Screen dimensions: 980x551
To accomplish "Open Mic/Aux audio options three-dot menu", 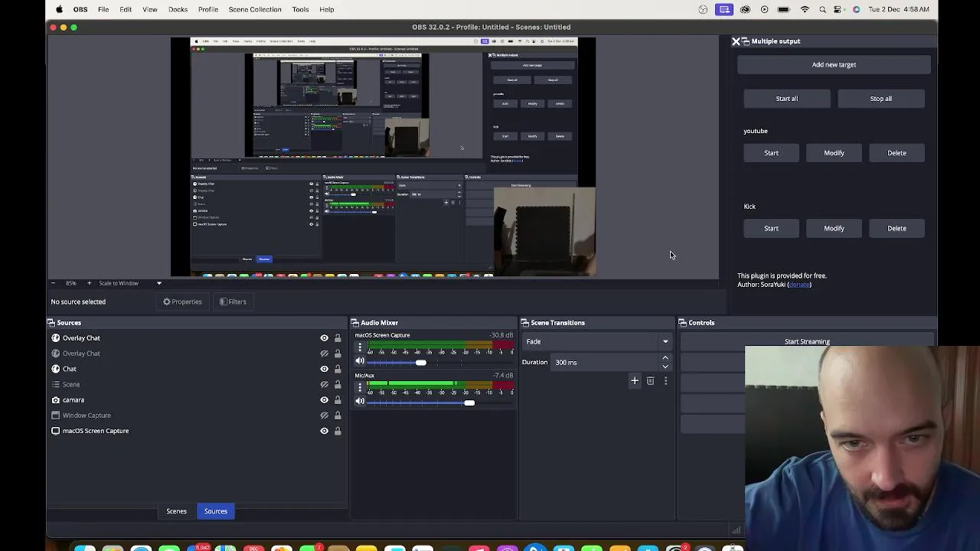I will click(x=360, y=387).
